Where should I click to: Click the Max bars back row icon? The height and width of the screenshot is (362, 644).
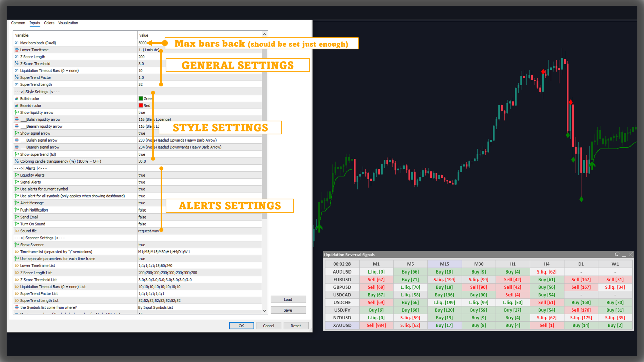(x=17, y=43)
